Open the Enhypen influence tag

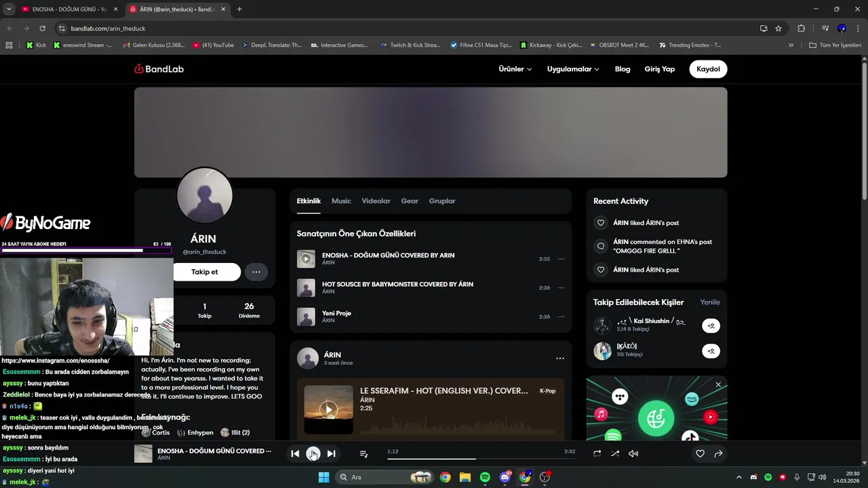(195, 432)
